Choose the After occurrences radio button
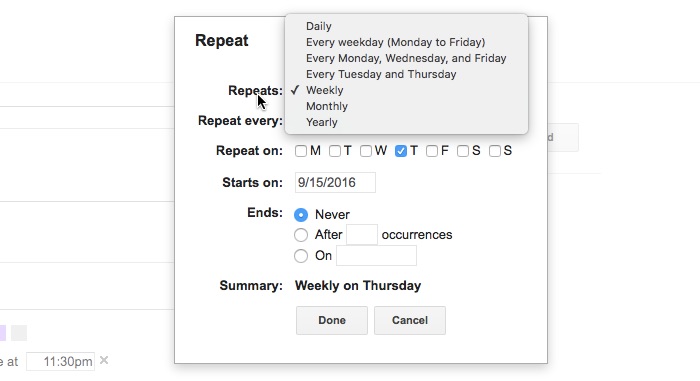The width and height of the screenshot is (700, 381). (301, 235)
